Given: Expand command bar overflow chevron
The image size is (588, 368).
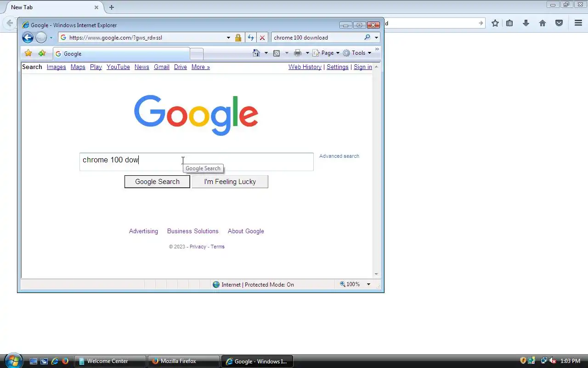Looking at the screenshot, I should coord(377,49).
